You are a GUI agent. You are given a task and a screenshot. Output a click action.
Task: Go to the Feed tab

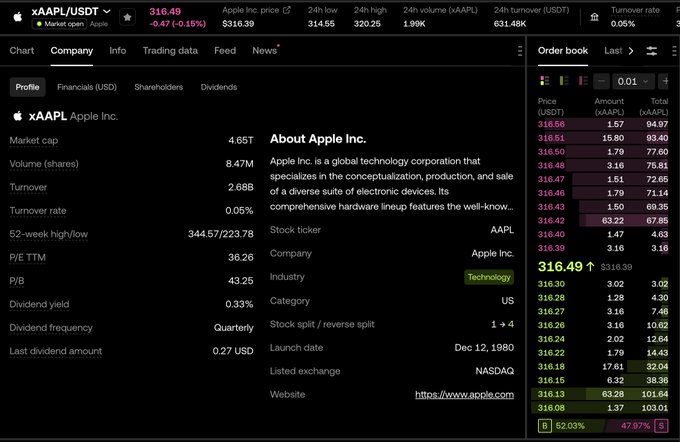225,51
